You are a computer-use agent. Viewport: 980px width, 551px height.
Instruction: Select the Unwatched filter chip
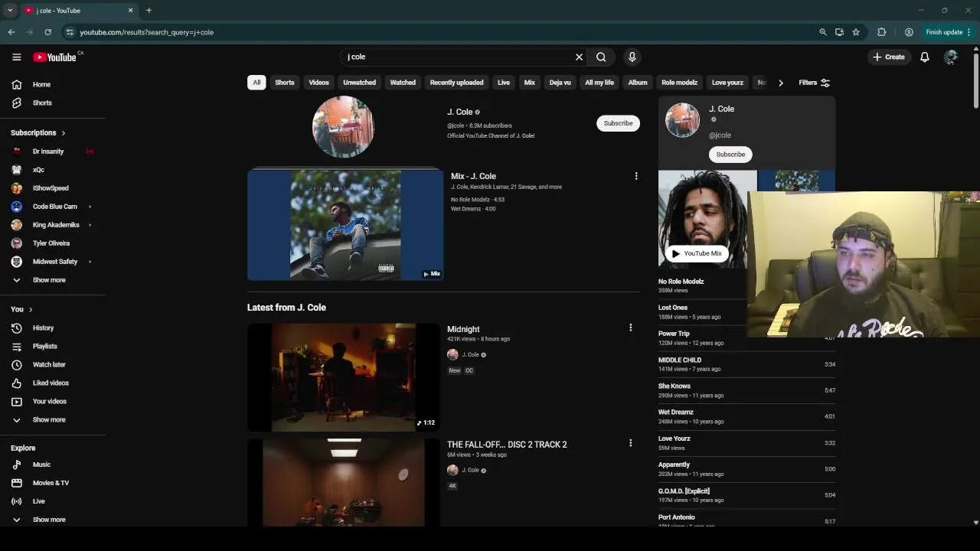pyautogui.click(x=359, y=83)
